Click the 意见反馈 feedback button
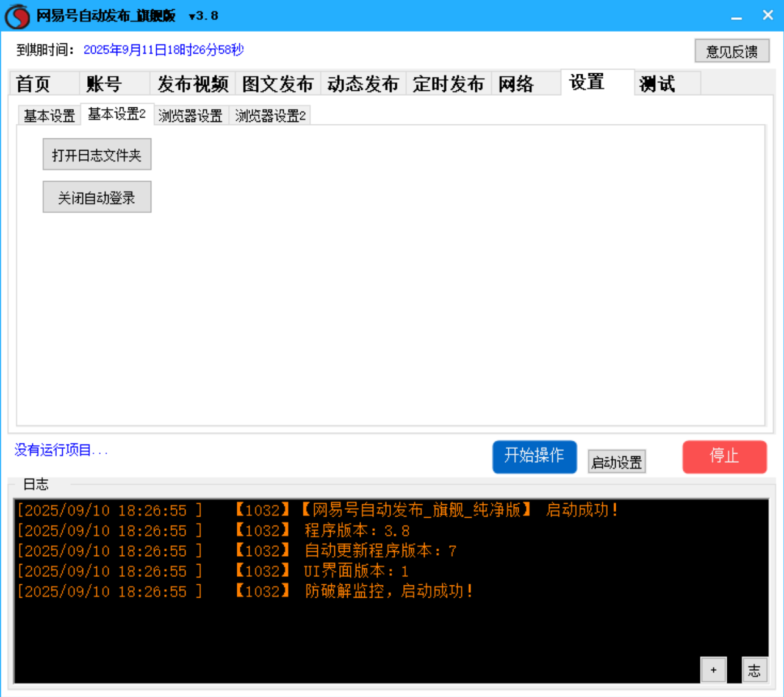 point(732,51)
